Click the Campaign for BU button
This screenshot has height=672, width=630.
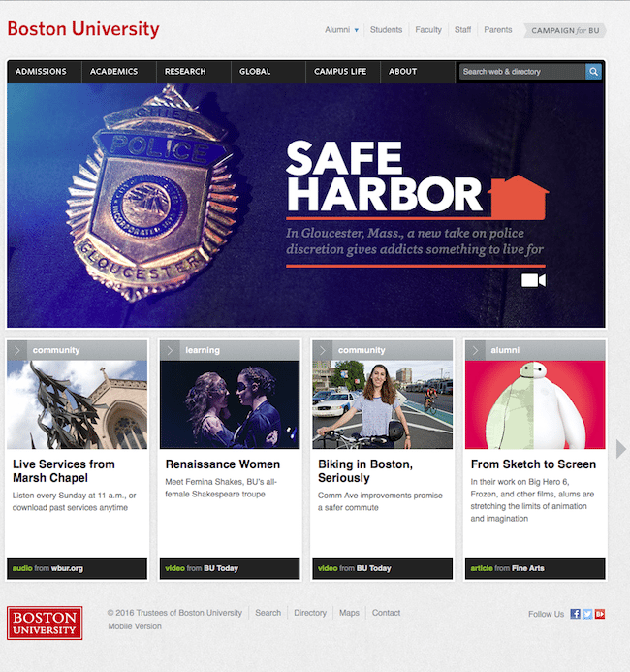click(x=565, y=30)
